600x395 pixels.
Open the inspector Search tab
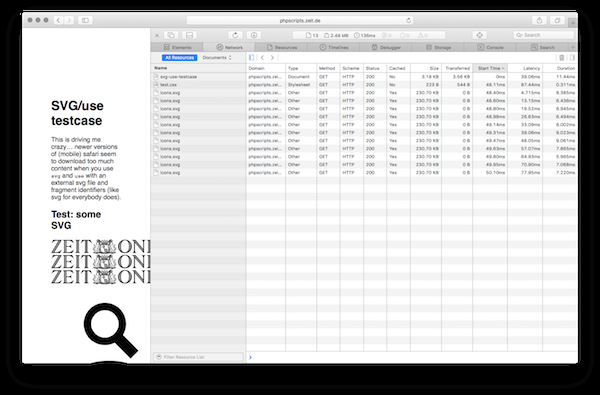point(542,47)
